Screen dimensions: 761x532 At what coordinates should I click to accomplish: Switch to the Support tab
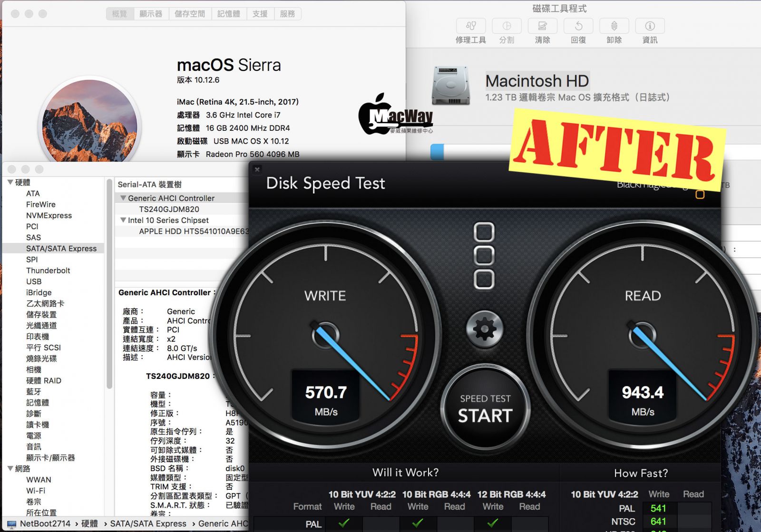click(260, 14)
